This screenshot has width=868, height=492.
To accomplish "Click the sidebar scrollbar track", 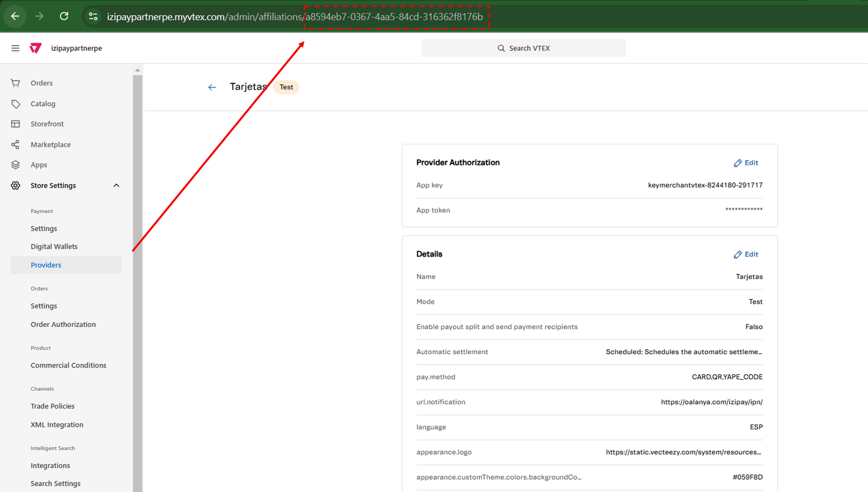I will pyautogui.click(x=138, y=283).
